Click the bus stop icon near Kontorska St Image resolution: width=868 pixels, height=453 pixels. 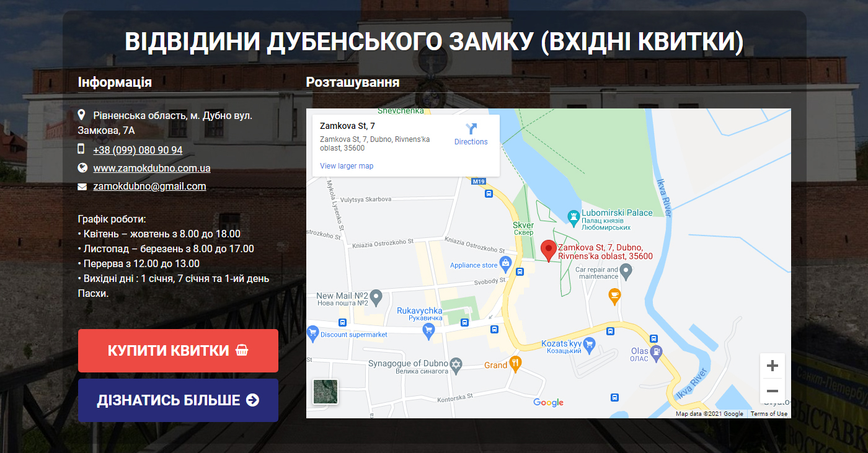tap(614, 397)
